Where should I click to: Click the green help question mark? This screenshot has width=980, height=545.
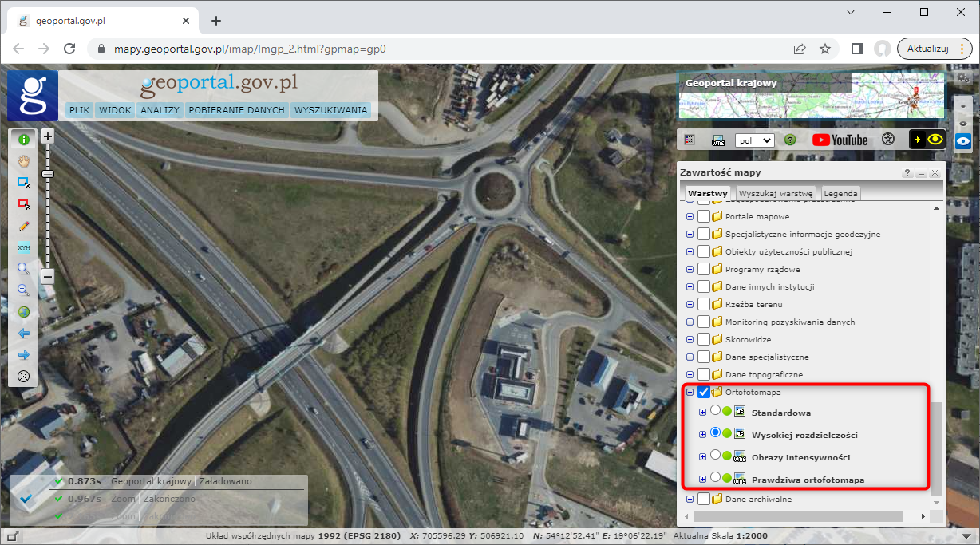(790, 140)
